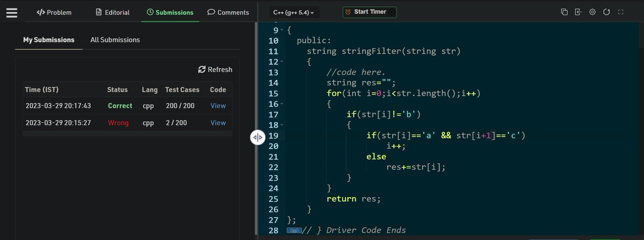The height and width of the screenshot is (240, 644).
Task: Click the panel divider handle icon
Action: pyautogui.click(x=257, y=137)
